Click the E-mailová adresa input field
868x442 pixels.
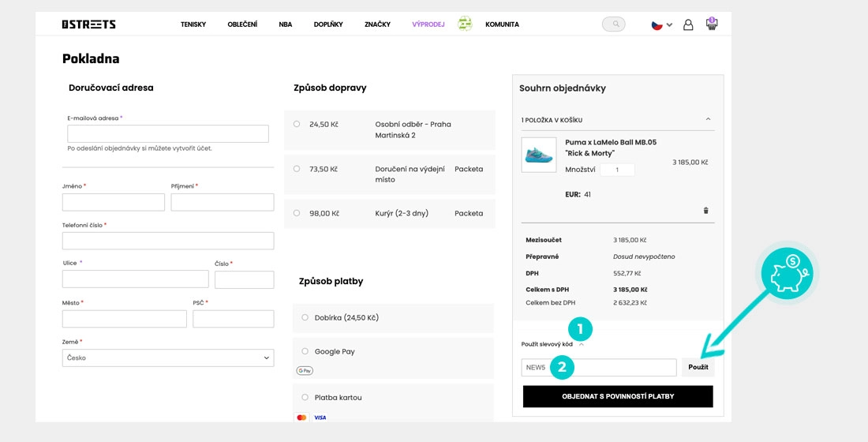(x=168, y=133)
